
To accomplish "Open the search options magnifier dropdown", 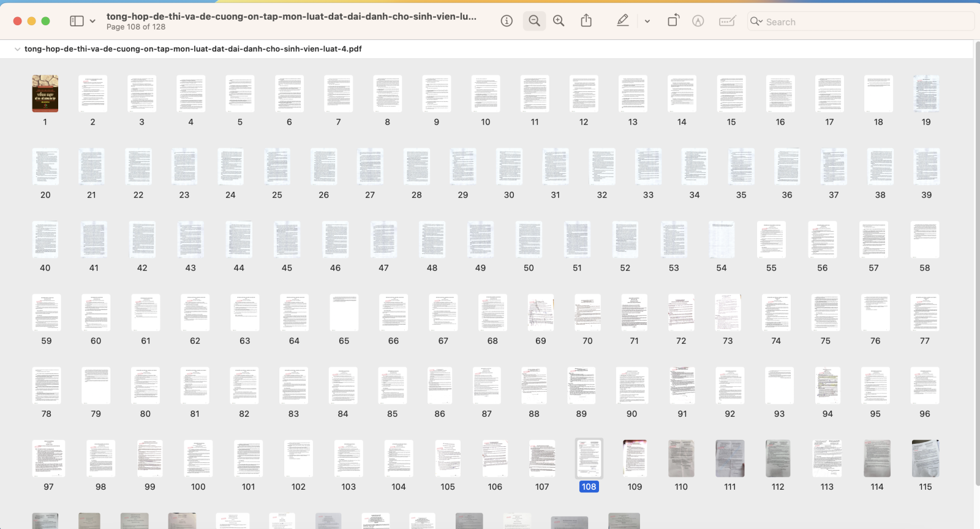I will tap(756, 21).
